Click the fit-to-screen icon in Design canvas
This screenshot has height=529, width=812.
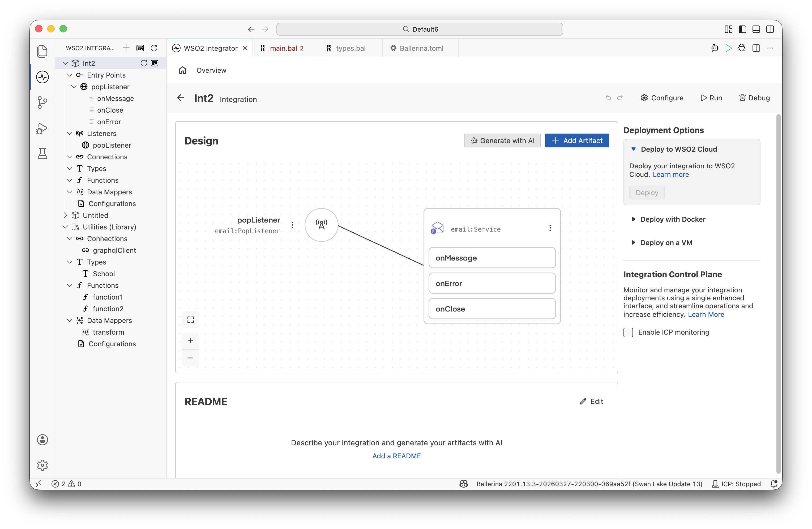(191, 320)
